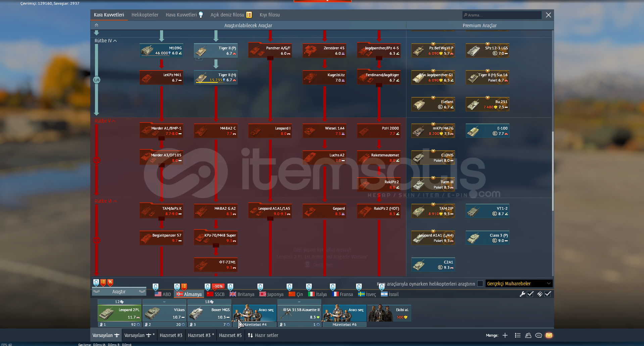Click Aracı seç in Mürettebat #6 slot
Image resolution: width=644 pixels, height=346 pixels.
344,313
